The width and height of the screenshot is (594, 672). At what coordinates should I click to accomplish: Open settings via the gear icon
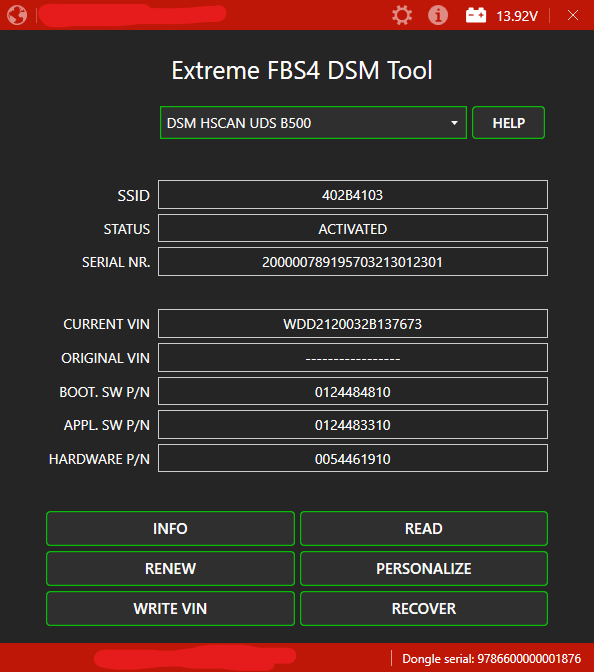402,15
